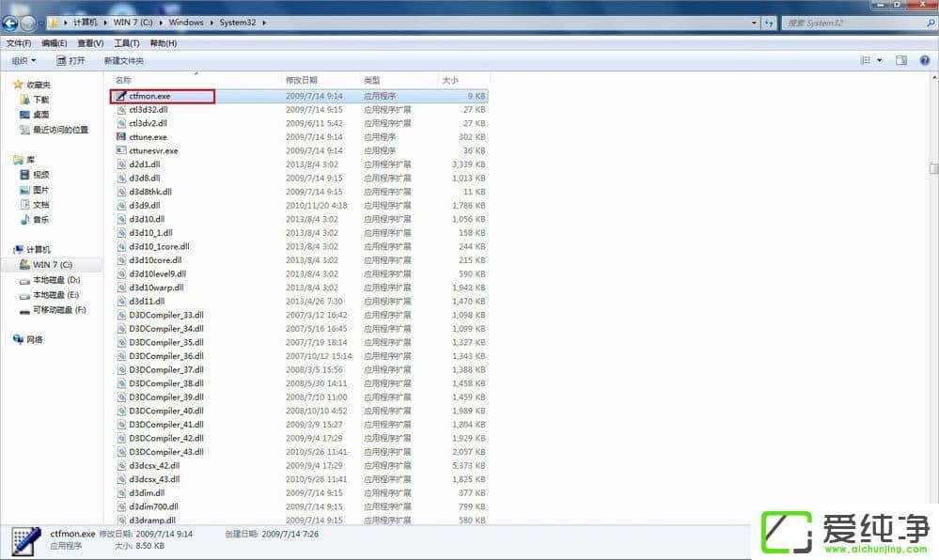Open address bar history dropdown
939x560 pixels.
(x=754, y=23)
